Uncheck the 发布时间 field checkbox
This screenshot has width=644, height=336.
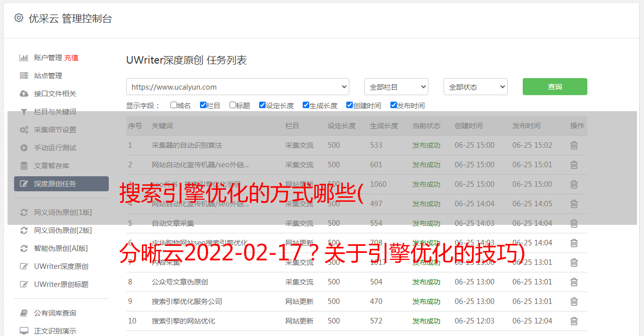point(393,105)
